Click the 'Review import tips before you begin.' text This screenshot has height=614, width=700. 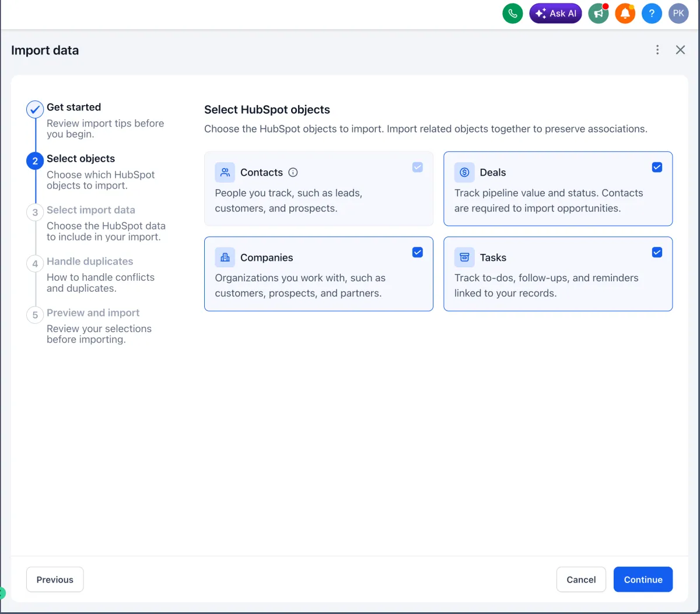106,128
